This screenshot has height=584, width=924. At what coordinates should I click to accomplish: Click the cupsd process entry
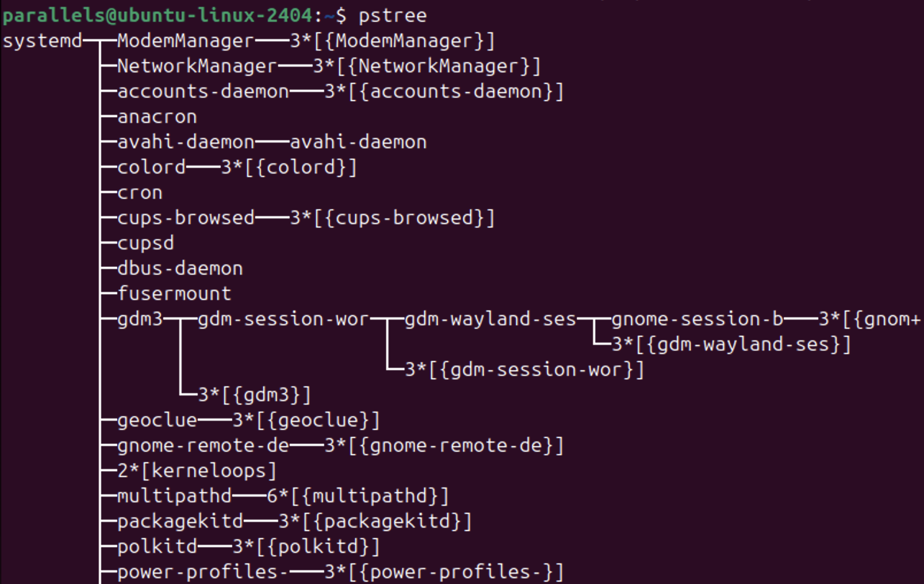click(145, 244)
